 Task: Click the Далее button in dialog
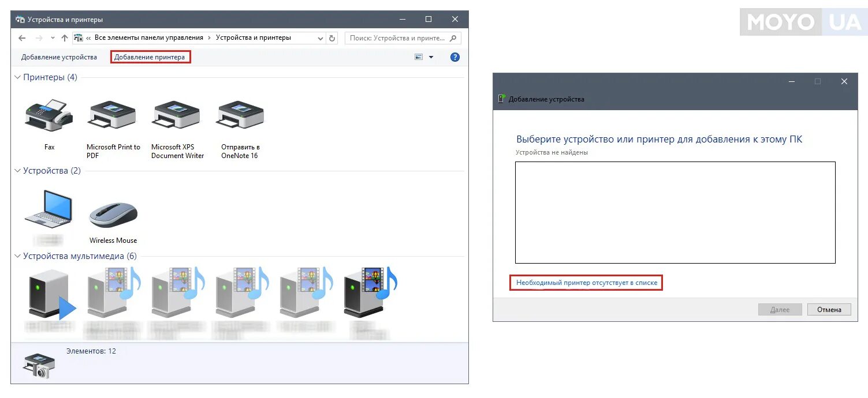coord(780,310)
